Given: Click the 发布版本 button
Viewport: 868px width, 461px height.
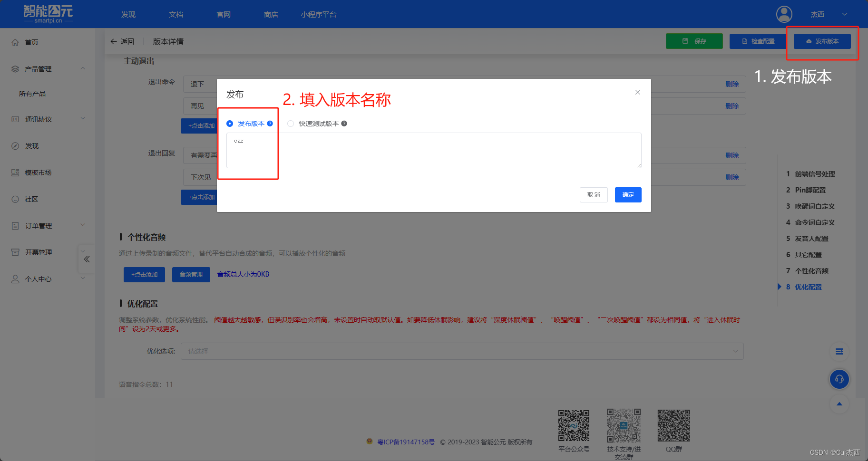Looking at the screenshot, I should click(x=822, y=41).
